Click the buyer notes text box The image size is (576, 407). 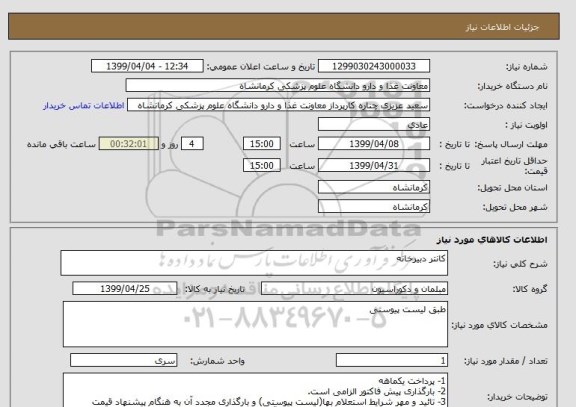(x=255, y=390)
